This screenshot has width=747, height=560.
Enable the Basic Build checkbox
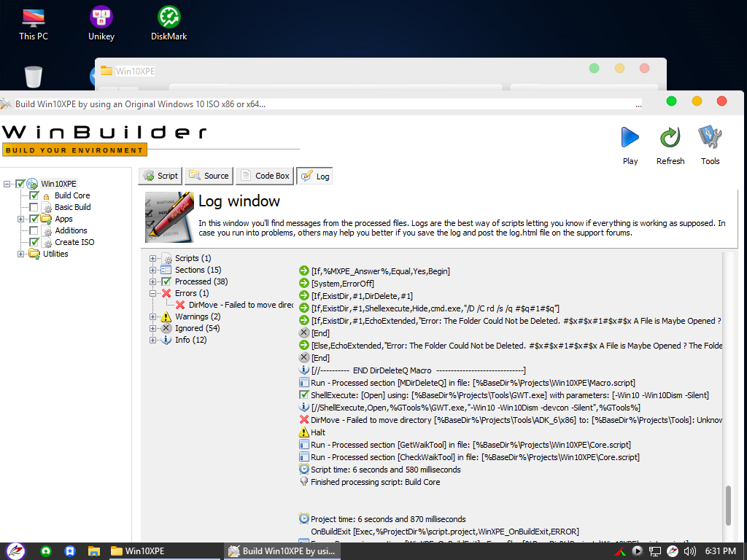[x=34, y=207]
